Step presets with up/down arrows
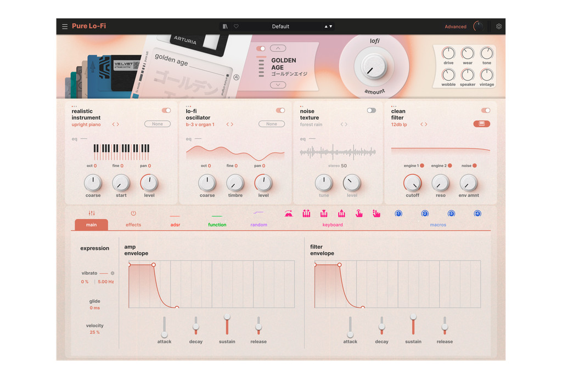Screen dimensions: 562x392 (x=328, y=26)
